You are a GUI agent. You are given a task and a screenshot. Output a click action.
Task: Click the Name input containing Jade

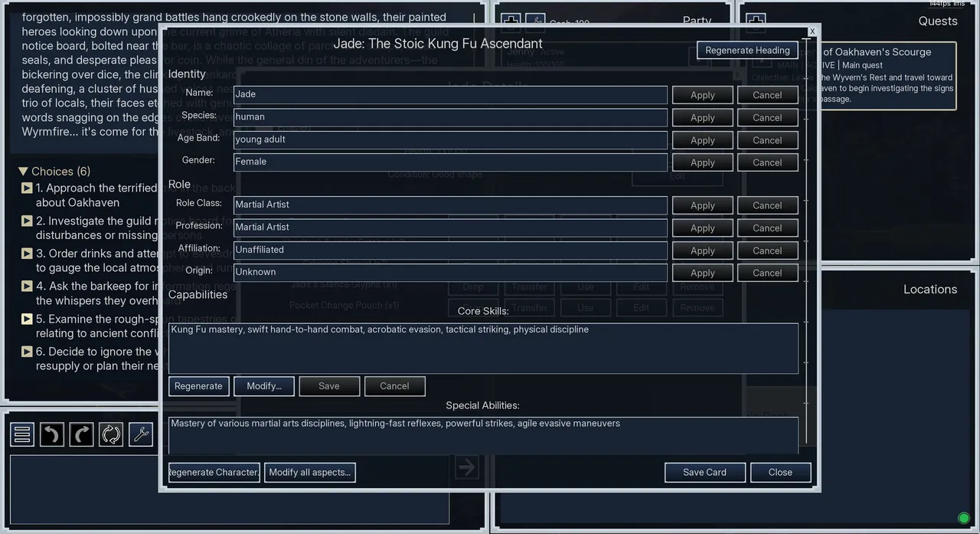(x=450, y=94)
